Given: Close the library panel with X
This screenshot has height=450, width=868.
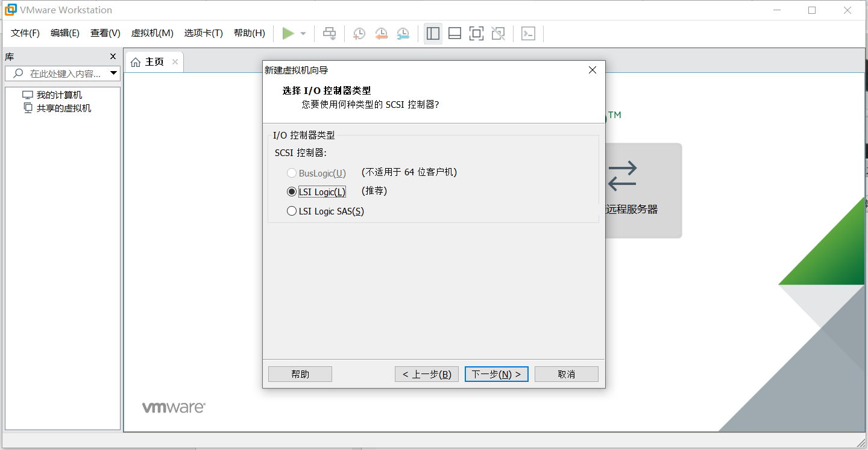Looking at the screenshot, I should point(113,57).
